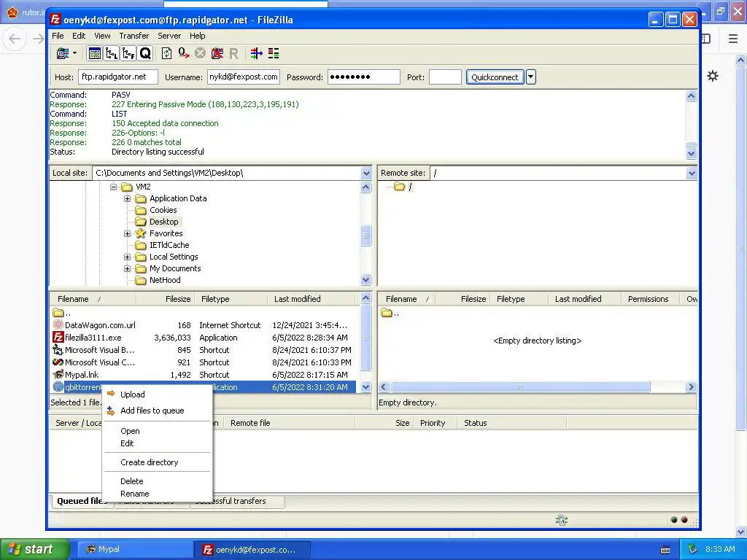Image resolution: width=747 pixels, height=560 pixels.
Task: Choose Create directory in context menu
Action: (158, 462)
